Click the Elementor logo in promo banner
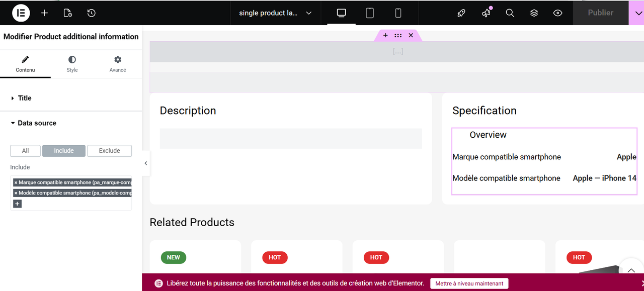 tap(158, 283)
